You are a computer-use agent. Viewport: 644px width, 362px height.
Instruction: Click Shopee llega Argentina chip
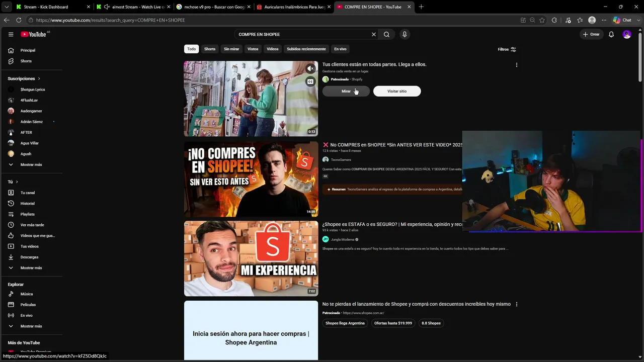pyautogui.click(x=345, y=323)
